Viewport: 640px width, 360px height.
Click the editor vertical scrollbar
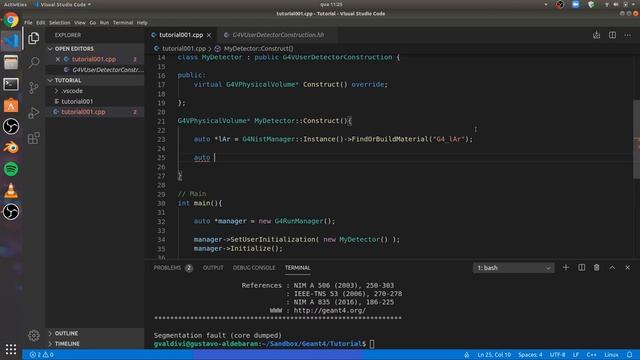point(636,139)
